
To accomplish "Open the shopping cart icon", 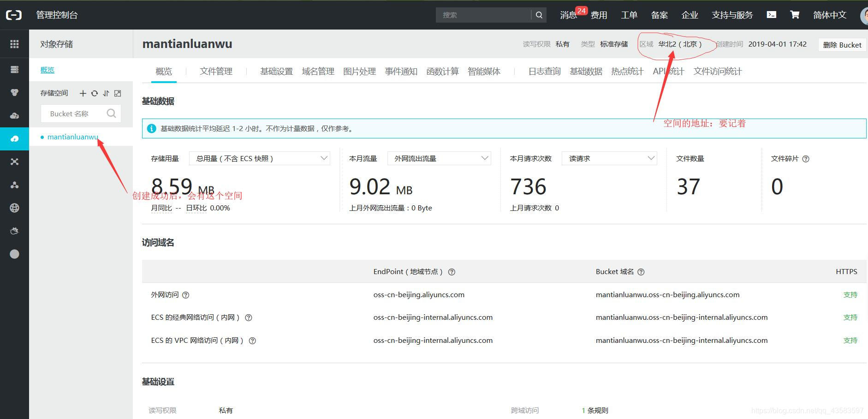I will [795, 15].
